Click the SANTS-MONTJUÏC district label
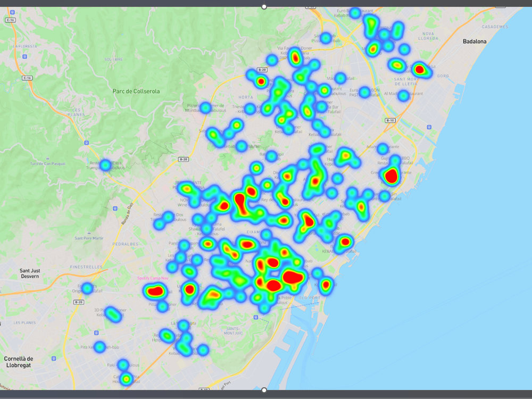The height and width of the screenshot is (399, 532). click(234, 331)
